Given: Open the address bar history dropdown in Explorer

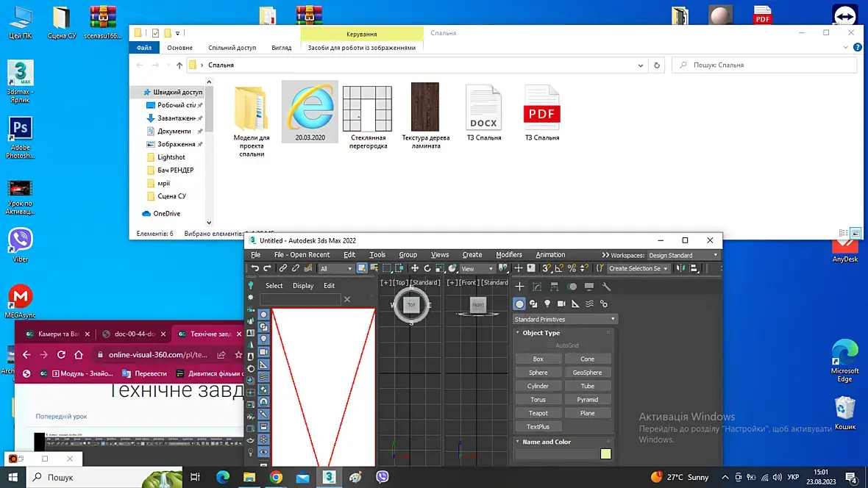Looking at the screenshot, I should (641, 65).
